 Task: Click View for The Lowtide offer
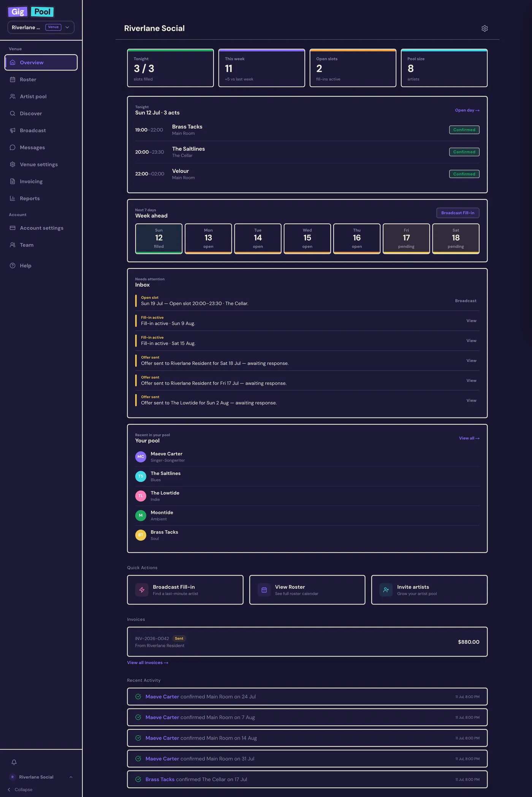[471, 400]
